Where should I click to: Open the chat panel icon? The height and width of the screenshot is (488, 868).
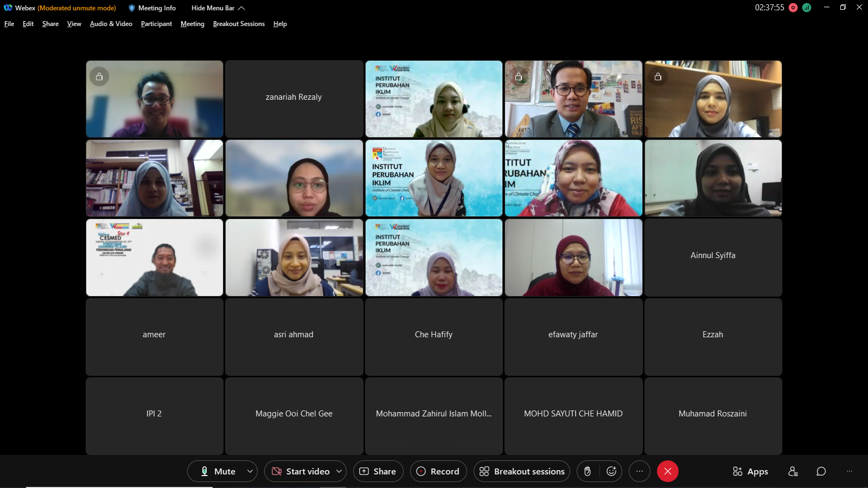[x=821, y=471]
